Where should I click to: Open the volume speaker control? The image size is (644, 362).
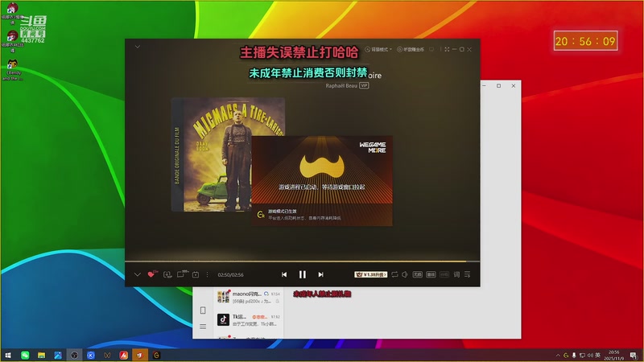(405, 274)
